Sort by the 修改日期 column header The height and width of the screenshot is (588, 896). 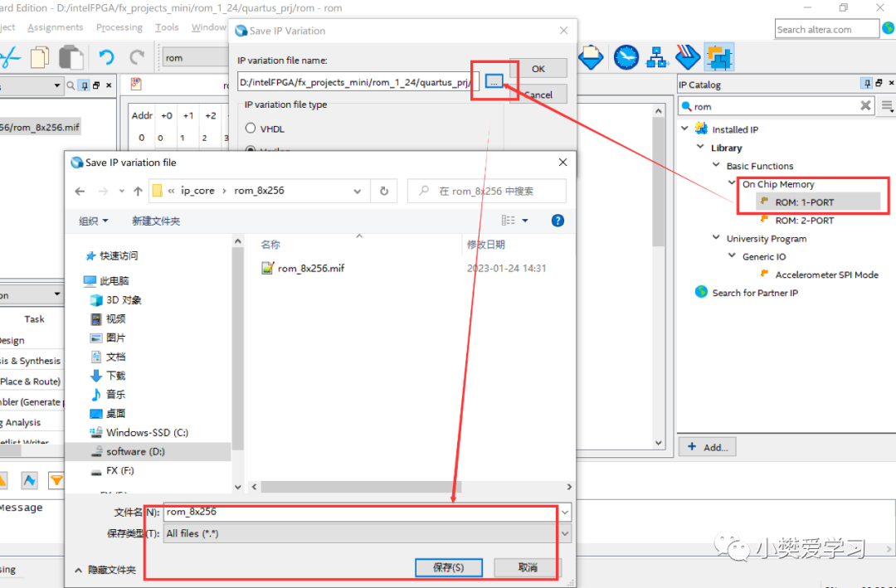click(485, 245)
